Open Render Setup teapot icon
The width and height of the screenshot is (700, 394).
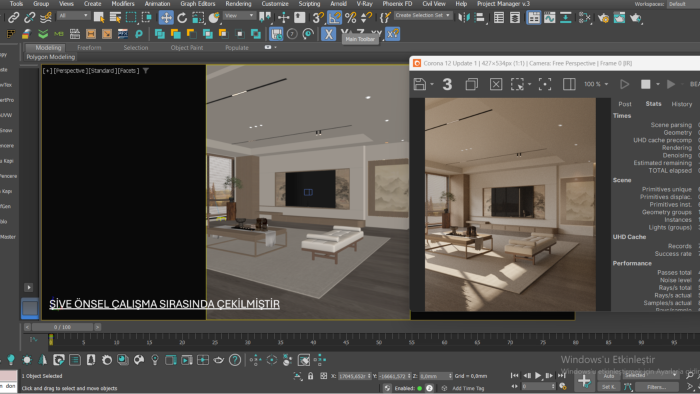[x=603, y=18]
